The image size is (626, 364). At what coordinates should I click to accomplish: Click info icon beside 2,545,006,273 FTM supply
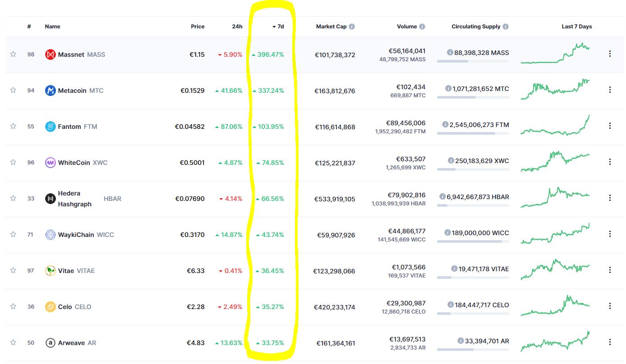pyautogui.click(x=445, y=125)
